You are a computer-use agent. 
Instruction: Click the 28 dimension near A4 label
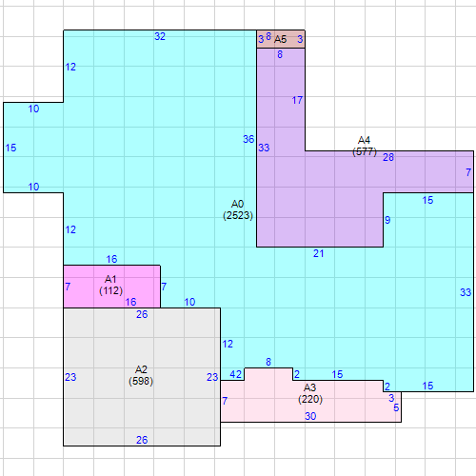tap(388, 157)
